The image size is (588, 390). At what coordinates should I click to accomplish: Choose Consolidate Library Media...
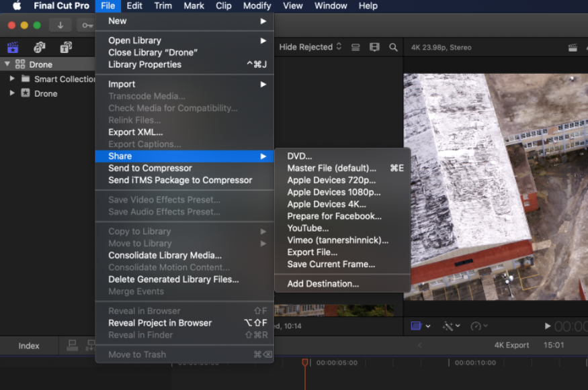click(x=185, y=256)
